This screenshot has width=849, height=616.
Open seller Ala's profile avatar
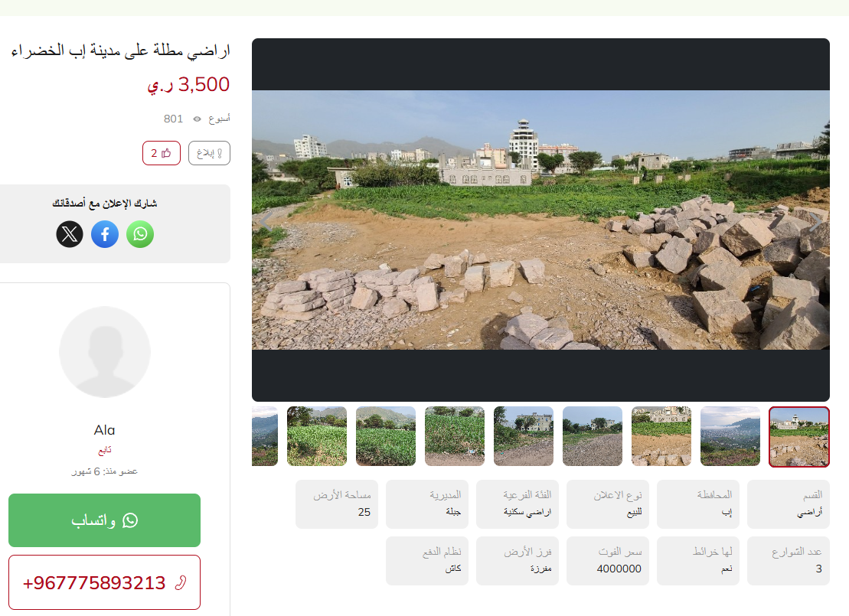pyautogui.click(x=105, y=353)
